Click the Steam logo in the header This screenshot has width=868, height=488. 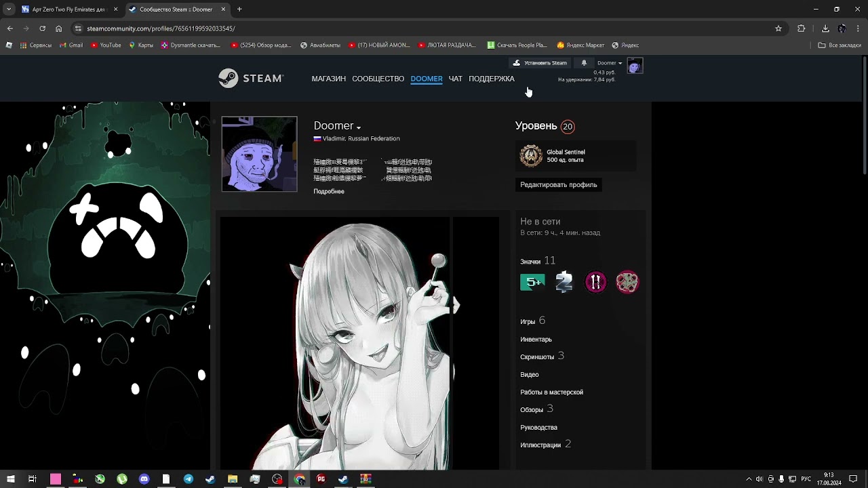(x=250, y=79)
